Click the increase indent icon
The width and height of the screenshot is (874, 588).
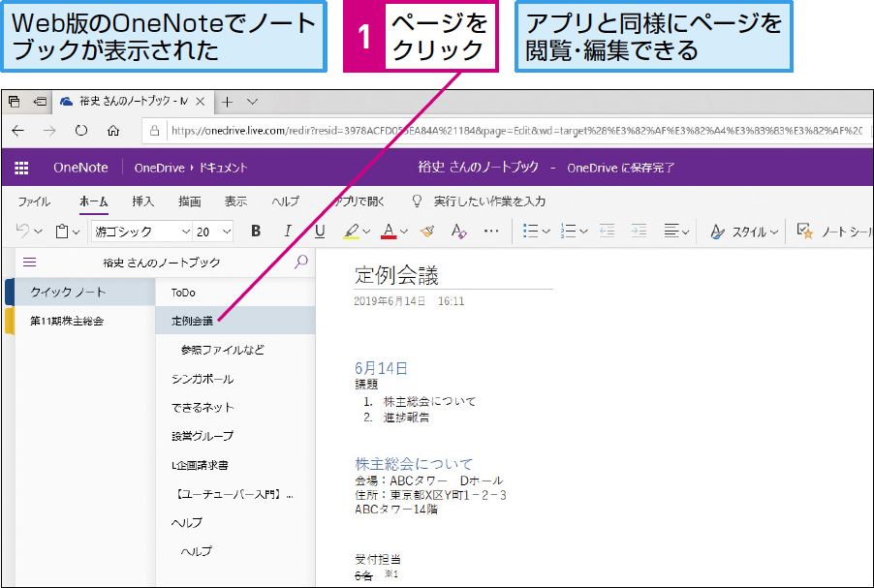pyautogui.click(x=639, y=231)
